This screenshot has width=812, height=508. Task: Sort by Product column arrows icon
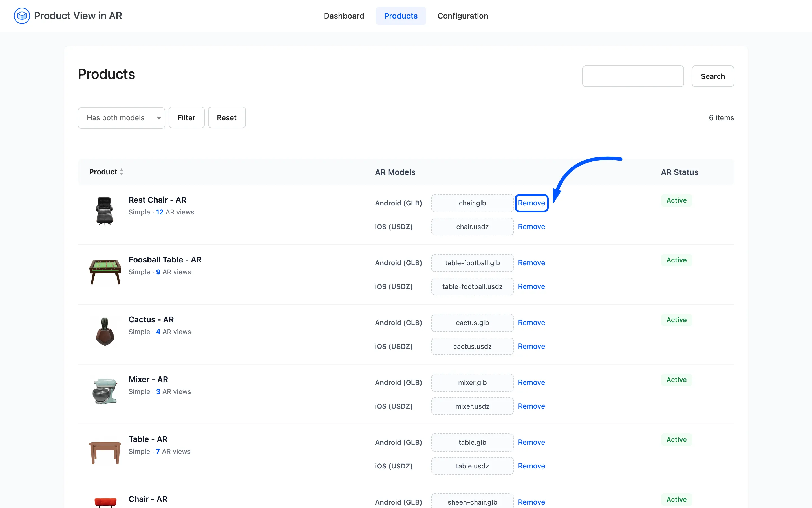[122, 172]
